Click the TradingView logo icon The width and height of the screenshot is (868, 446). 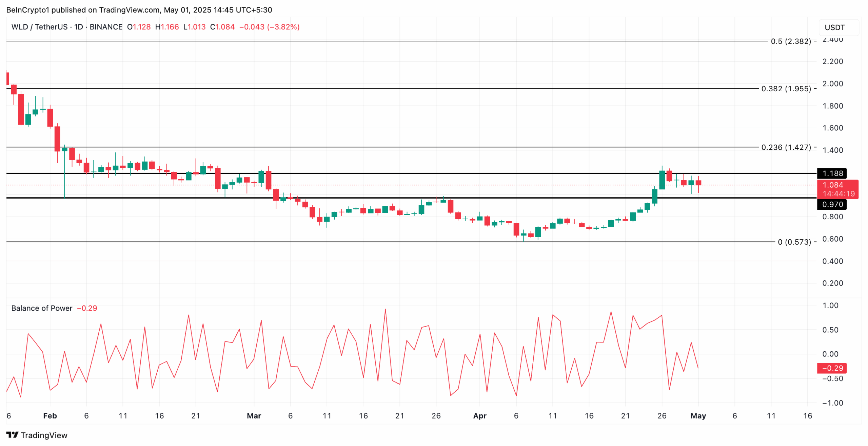(12, 434)
